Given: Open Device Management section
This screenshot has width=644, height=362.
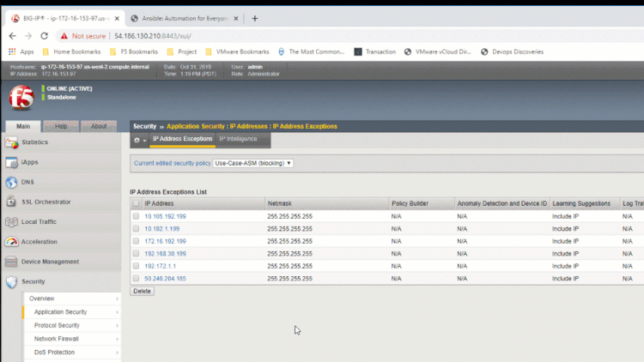Looking at the screenshot, I should click(x=50, y=262).
